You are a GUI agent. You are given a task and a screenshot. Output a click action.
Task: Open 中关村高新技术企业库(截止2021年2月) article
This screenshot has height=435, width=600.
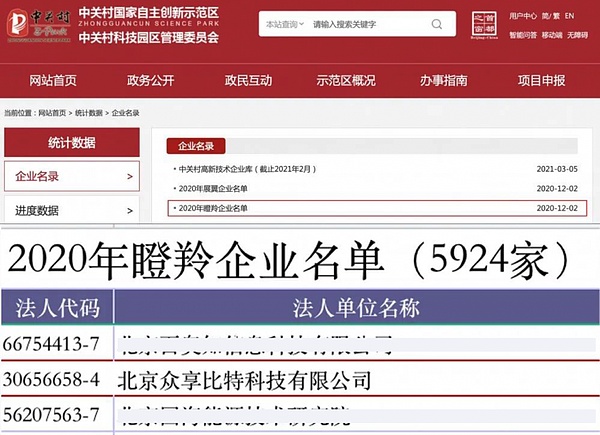tap(247, 169)
